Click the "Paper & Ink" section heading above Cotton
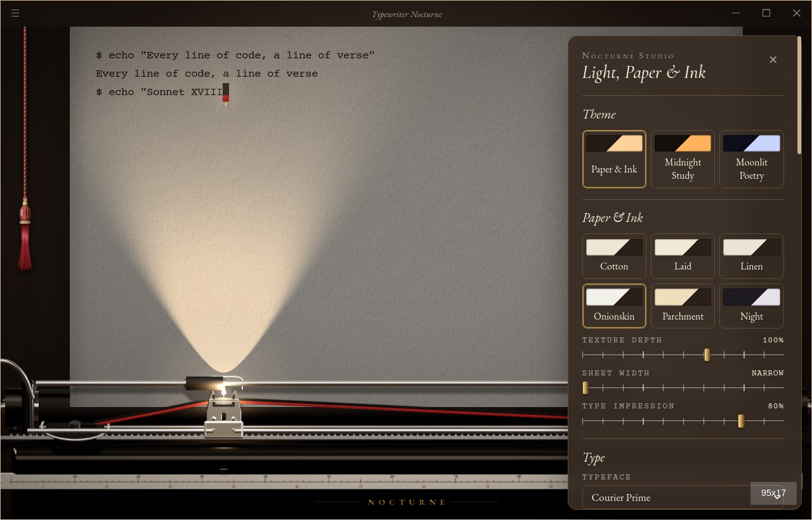812x520 pixels. (x=613, y=218)
